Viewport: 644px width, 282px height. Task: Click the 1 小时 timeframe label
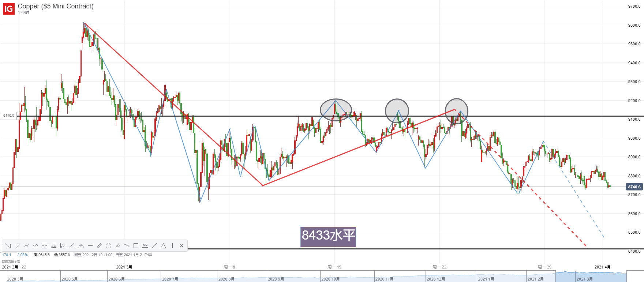[x=23, y=12]
